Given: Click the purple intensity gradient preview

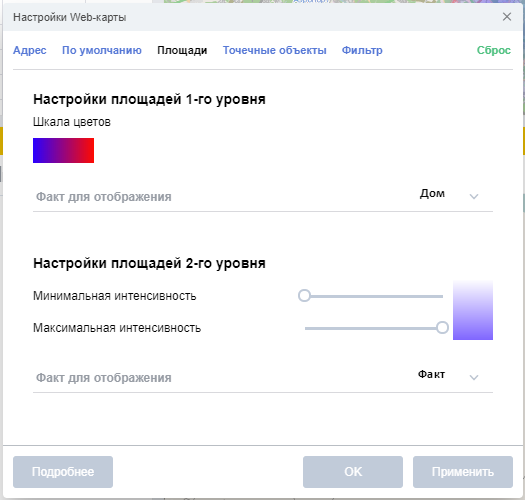Looking at the screenshot, I should click(473, 310).
